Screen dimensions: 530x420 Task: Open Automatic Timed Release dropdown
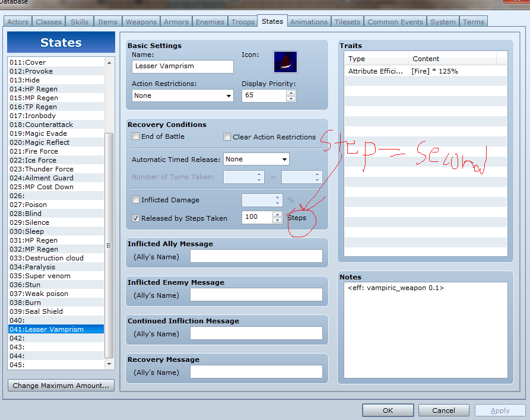(x=256, y=159)
